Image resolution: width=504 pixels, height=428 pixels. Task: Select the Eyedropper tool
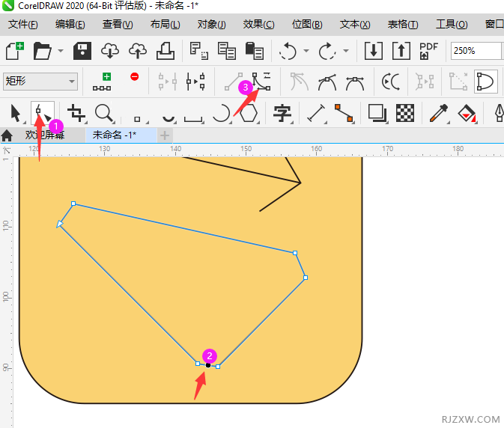click(x=437, y=113)
